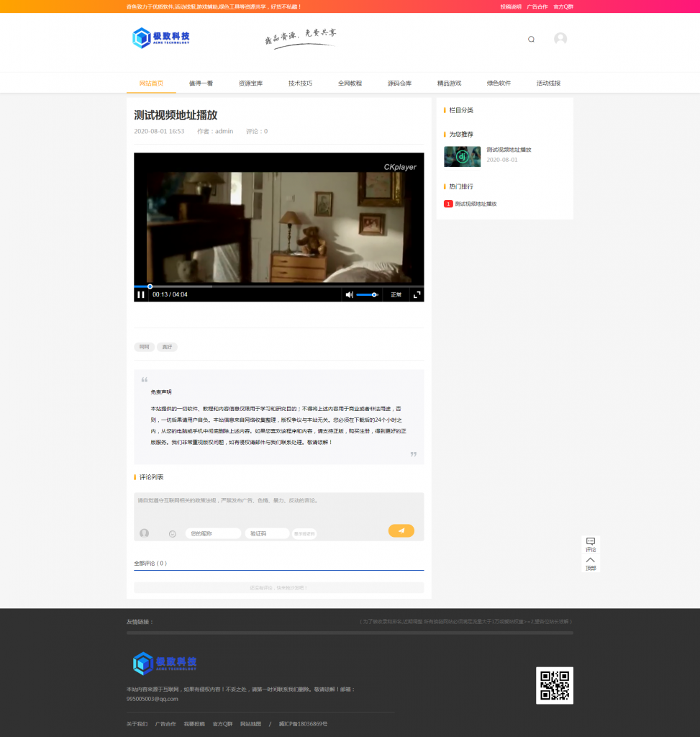Select the 呵呵 tag

pyautogui.click(x=145, y=347)
